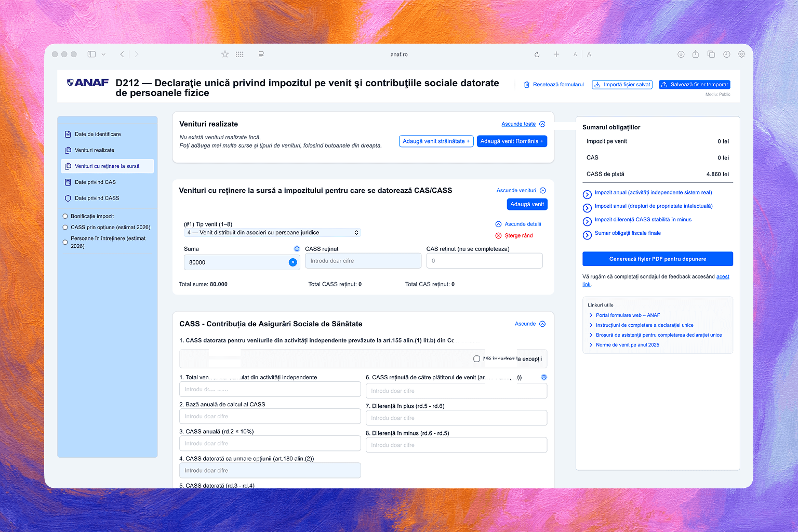The width and height of the screenshot is (798, 532).
Task: Navigate to Date privind CAS section
Action: point(95,182)
